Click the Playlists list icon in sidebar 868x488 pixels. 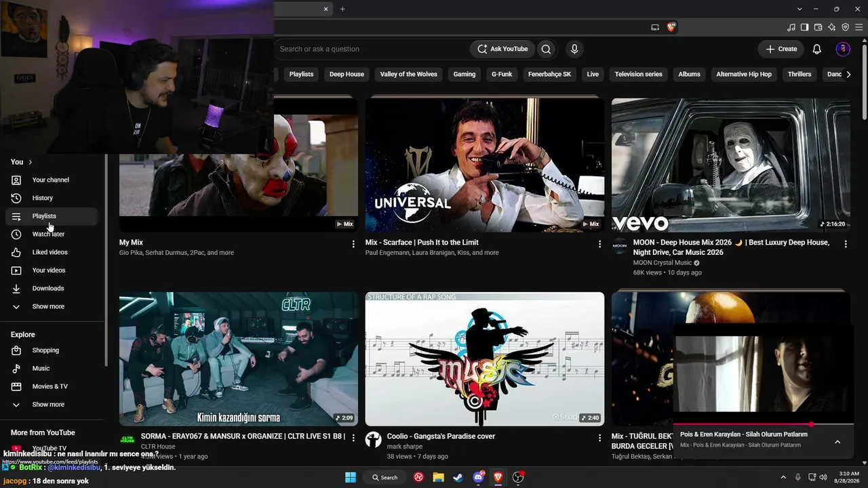click(16, 216)
